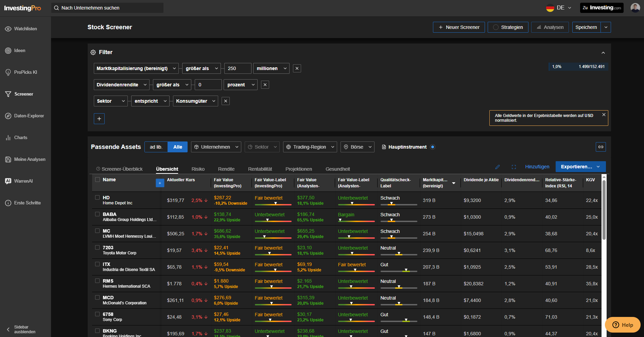Open the Trading-Region dropdown
This screenshot has width=644, height=337.
pyautogui.click(x=310, y=147)
